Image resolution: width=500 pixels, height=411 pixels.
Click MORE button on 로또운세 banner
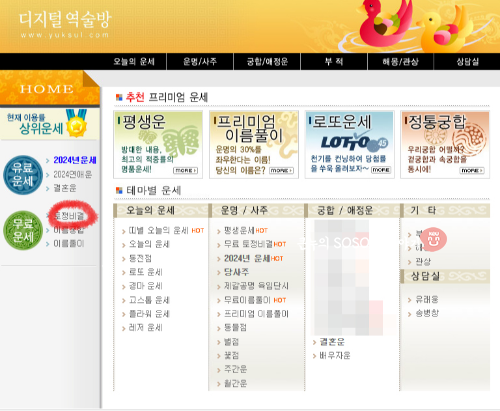coord(381,170)
